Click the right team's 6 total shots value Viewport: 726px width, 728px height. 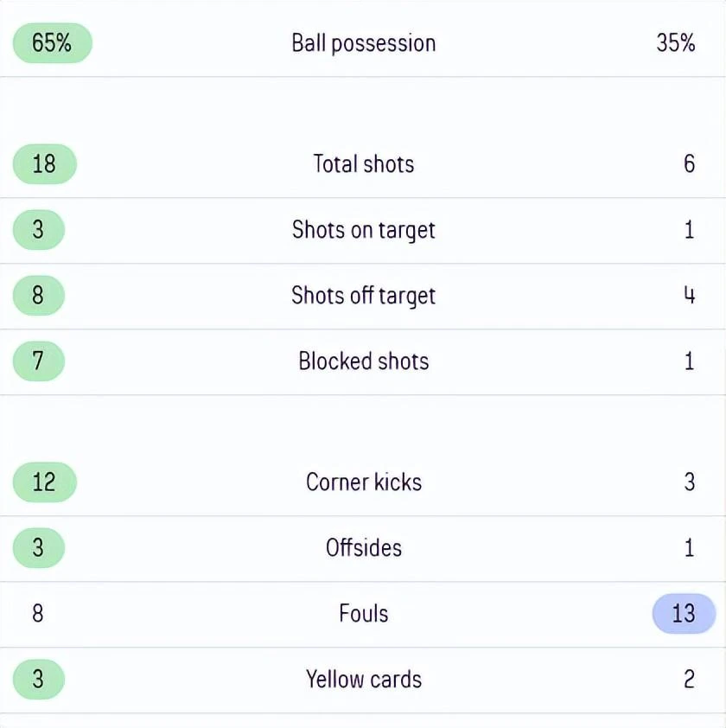coord(690,164)
